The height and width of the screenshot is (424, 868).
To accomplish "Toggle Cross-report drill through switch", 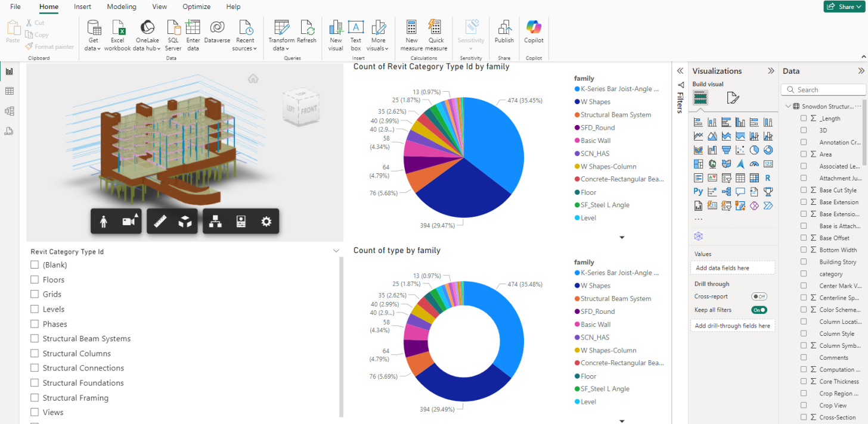I will click(x=759, y=297).
